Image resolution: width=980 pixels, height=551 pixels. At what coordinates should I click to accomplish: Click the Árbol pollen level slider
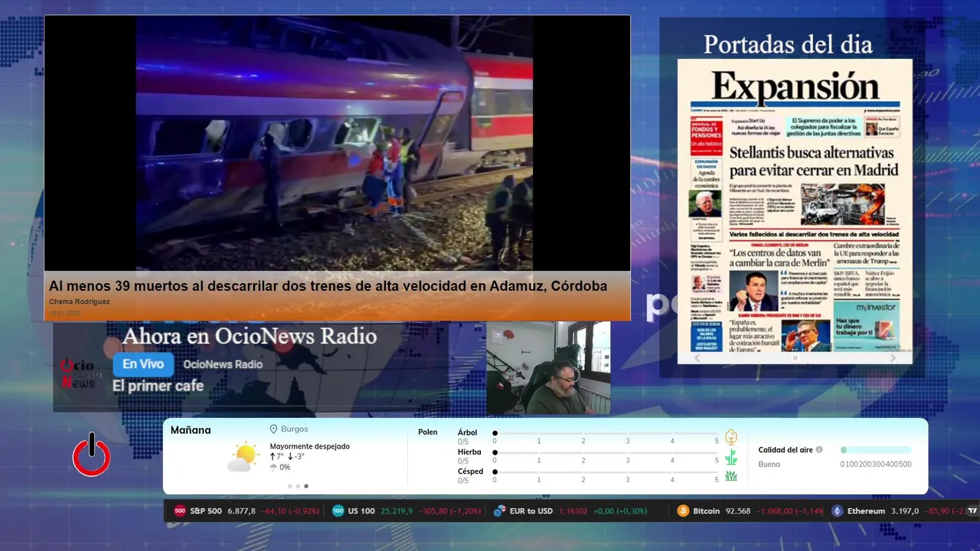(x=606, y=433)
